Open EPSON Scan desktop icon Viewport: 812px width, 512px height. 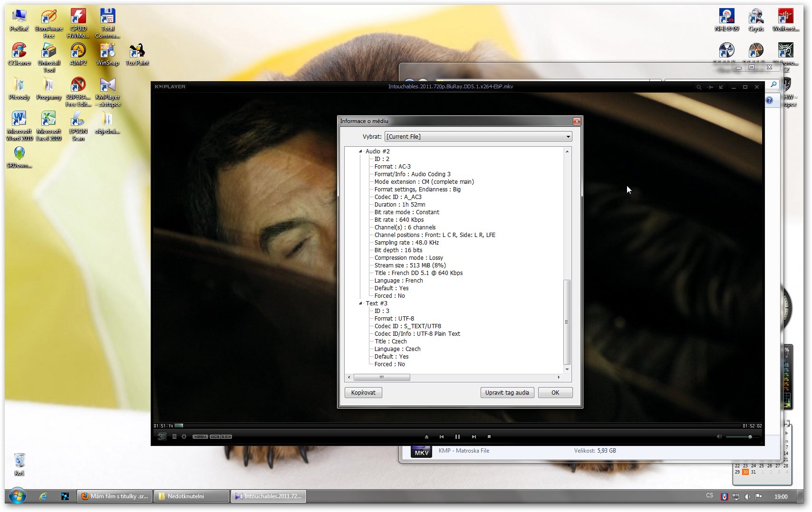(78, 126)
